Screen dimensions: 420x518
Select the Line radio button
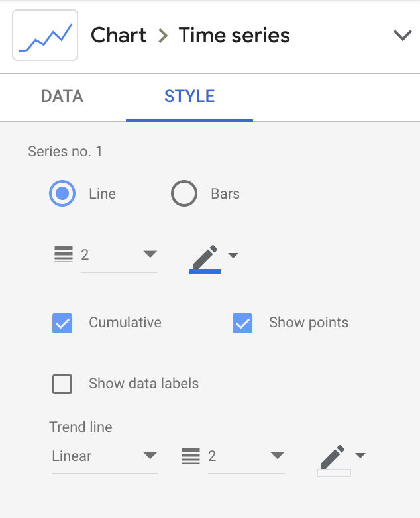click(62, 193)
